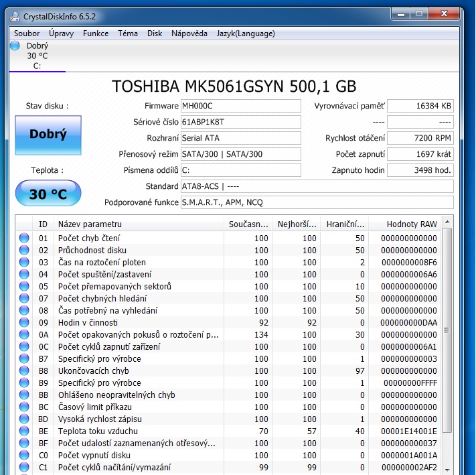Viewport: 476px width, 475px height.
Task: Select the Dobrý 30 °C C: drive tab
Action: pos(37,56)
